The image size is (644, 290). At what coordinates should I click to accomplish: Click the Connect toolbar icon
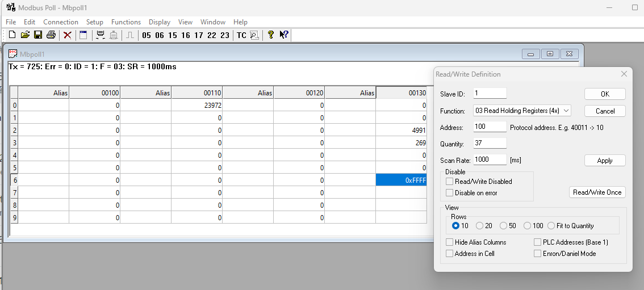coord(101,35)
